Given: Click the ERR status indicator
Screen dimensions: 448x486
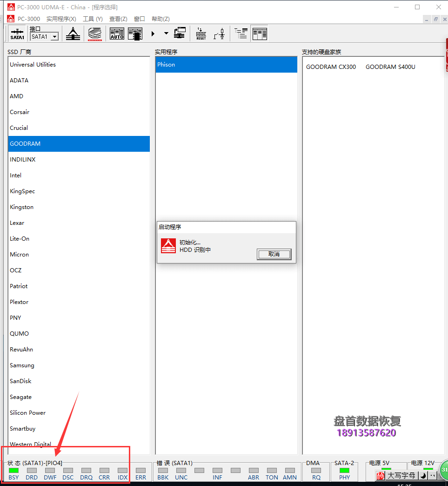Looking at the screenshot, I should pyautogui.click(x=140, y=471).
